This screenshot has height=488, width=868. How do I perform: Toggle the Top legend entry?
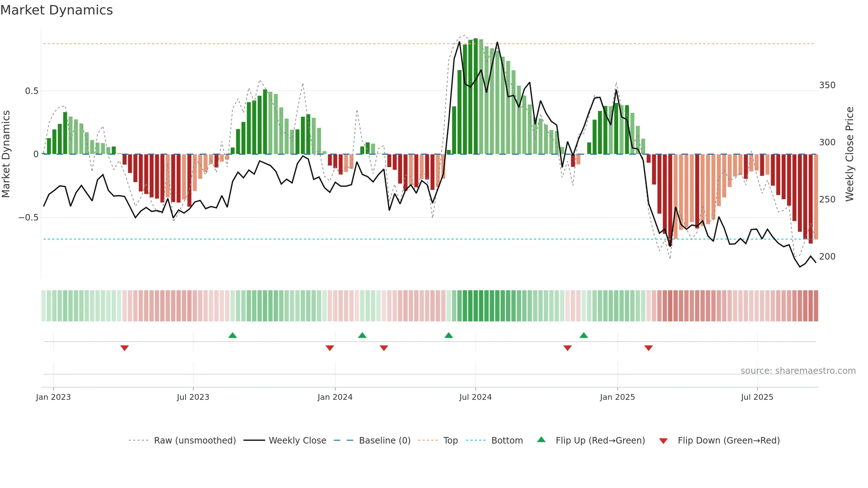coord(438,440)
